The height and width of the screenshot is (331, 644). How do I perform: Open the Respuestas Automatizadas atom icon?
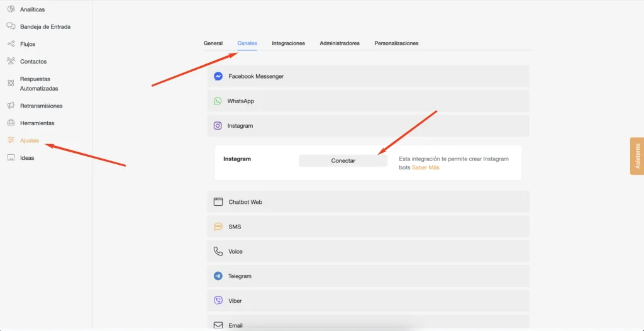coord(11,83)
